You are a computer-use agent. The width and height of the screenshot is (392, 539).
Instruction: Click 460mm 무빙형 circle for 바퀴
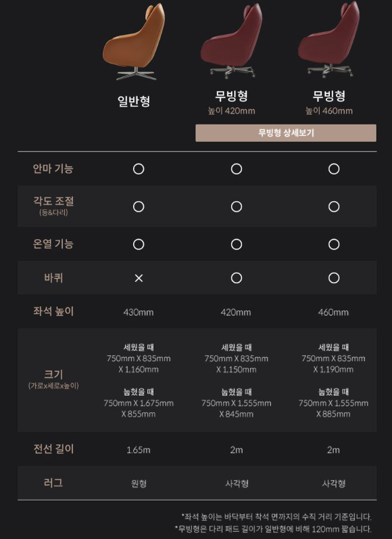[x=334, y=278]
